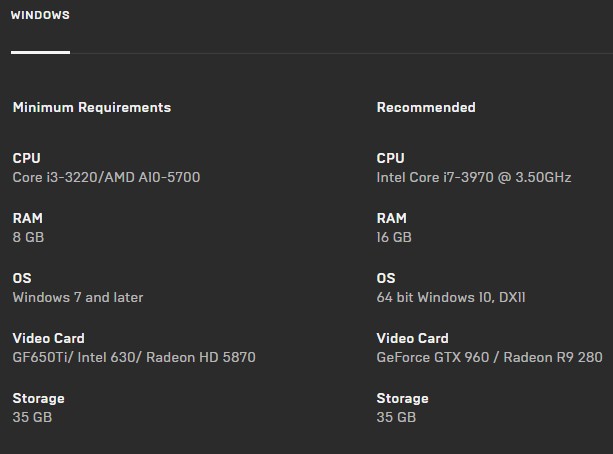Screen dimensions: 613x454
Task: Click the Intel Core i7-3970 @ 3.50GHz text
Action: pos(473,177)
